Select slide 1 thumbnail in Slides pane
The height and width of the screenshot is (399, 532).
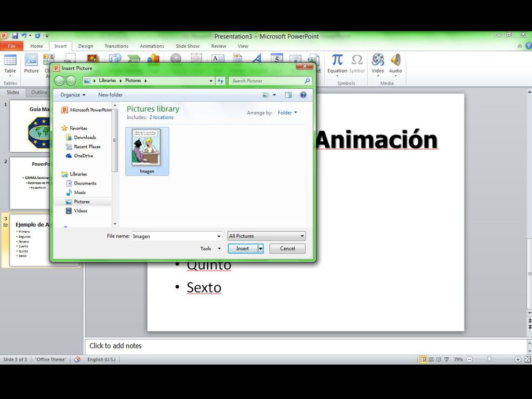click(x=30, y=126)
